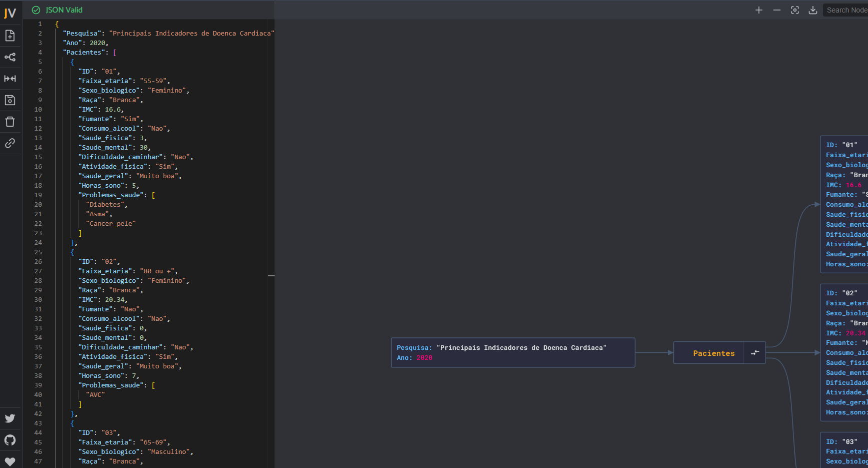Image resolution: width=868 pixels, height=468 pixels.
Task: Rotate the graph layout direction
Action: pyautogui.click(x=10, y=57)
